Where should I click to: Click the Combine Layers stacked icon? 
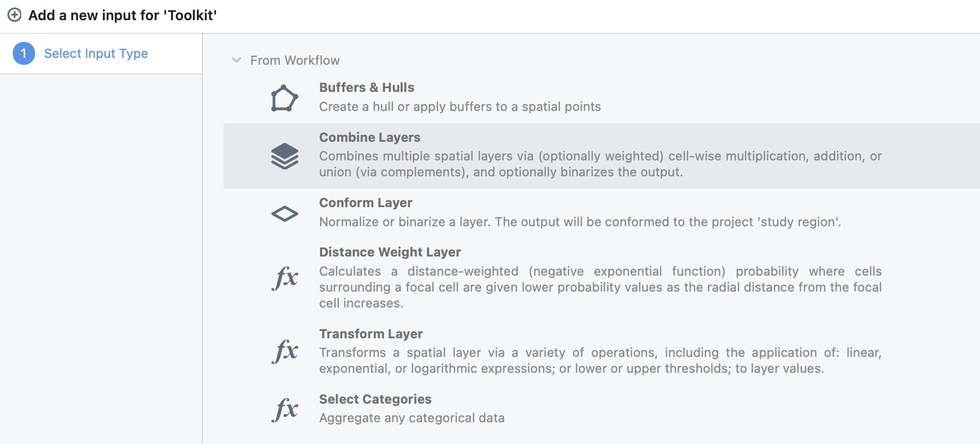(x=285, y=156)
